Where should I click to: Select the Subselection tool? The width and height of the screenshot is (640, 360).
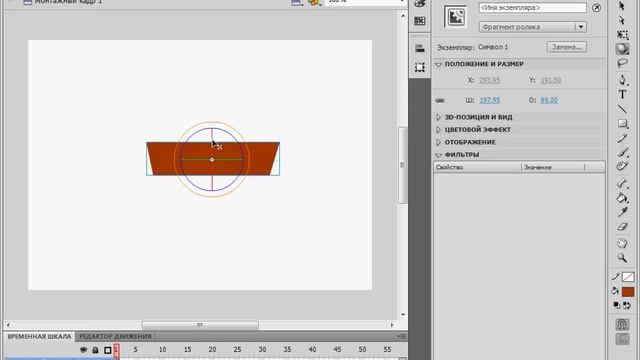[x=622, y=20]
